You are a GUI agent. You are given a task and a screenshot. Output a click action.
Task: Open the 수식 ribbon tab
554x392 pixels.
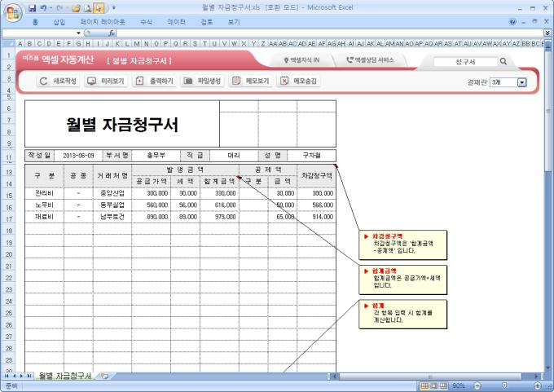click(147, 22)
